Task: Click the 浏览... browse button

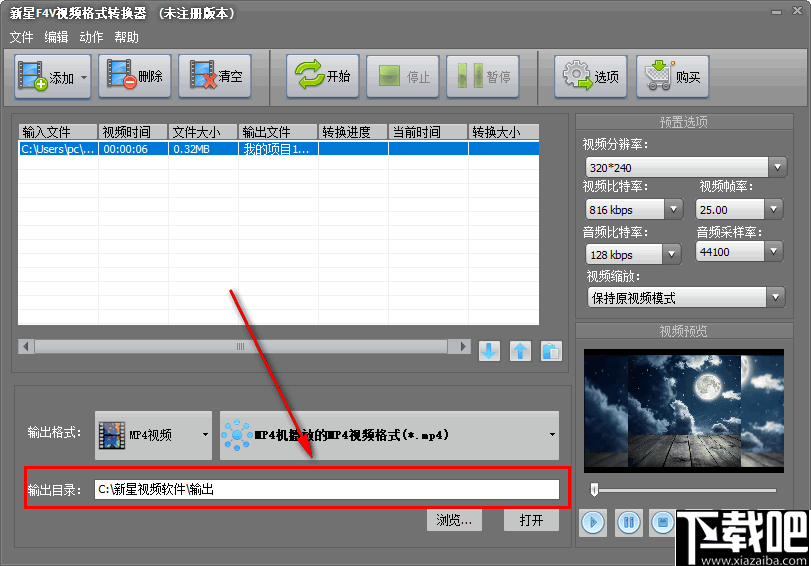Action: coord(454,520)
